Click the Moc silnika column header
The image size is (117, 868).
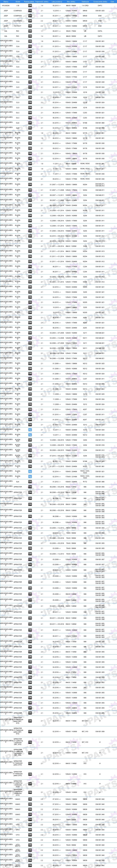pyautogui.click(x=71, y=2)
